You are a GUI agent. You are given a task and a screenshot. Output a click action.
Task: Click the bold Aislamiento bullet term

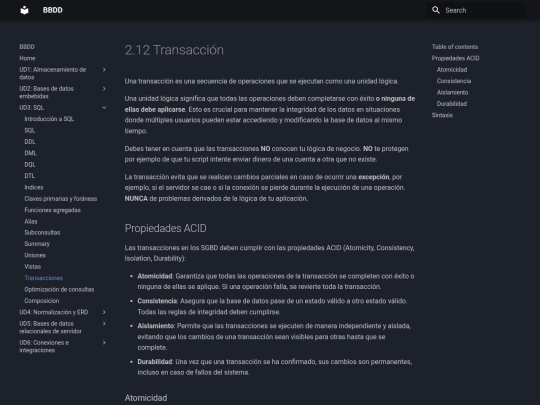pos(156,326)
